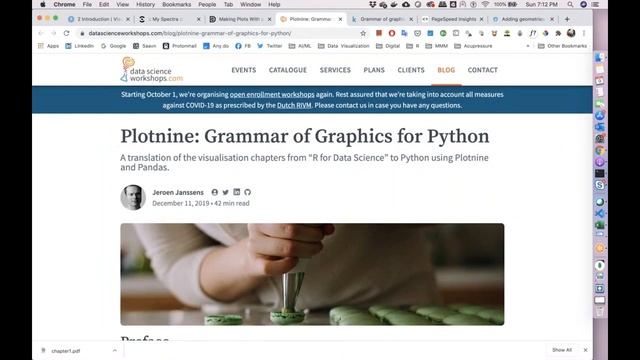
Task: Reload the page with the refresh icon
Action: coord(67,33)
